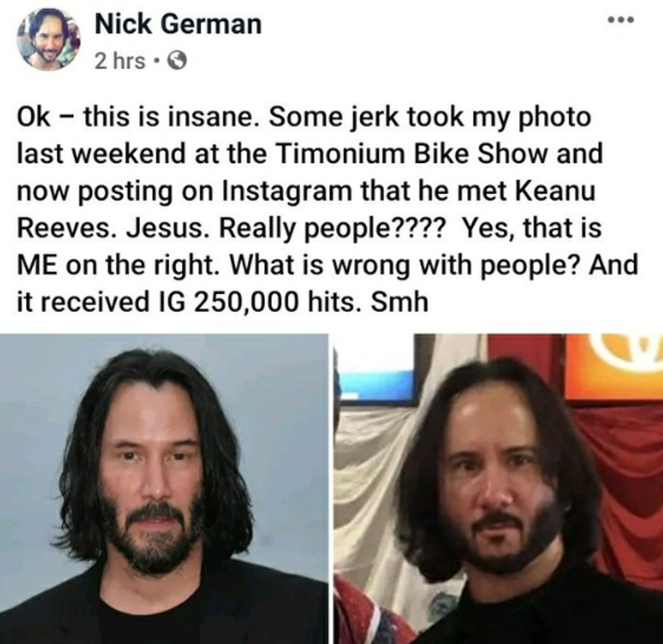Open the "2 hrs" post timestamp
This screenshot has width=663, height=644.
120,62
